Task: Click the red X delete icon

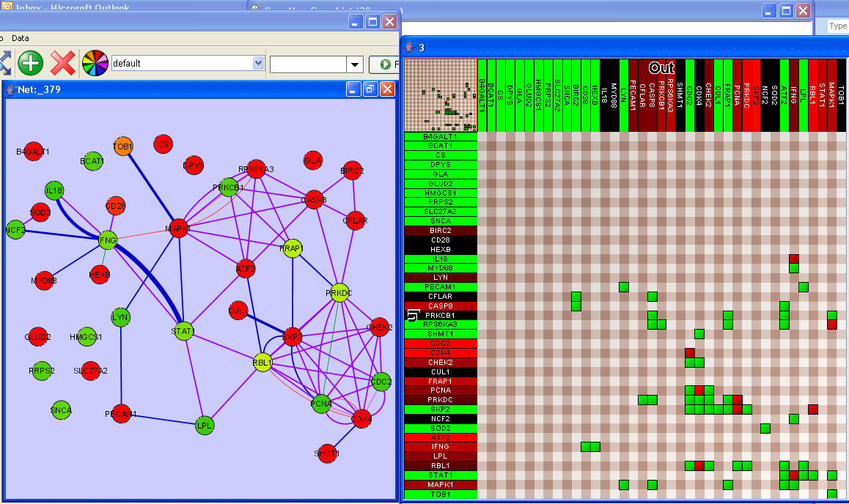Action: tap(63, 64)
